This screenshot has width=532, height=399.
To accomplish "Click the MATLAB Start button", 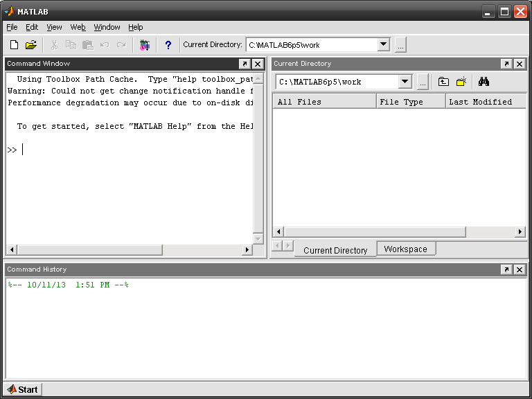I will click(x=22, y=389).
